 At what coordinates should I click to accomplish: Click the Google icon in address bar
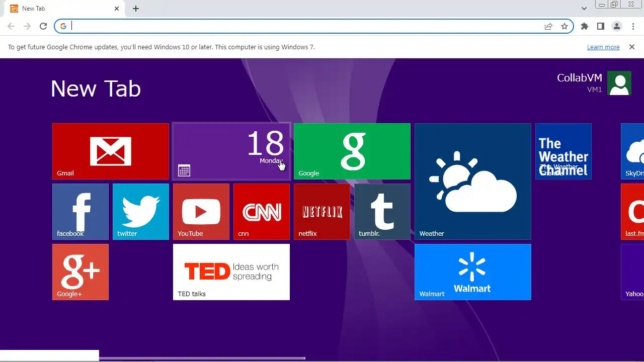click(x=63, y=26)
